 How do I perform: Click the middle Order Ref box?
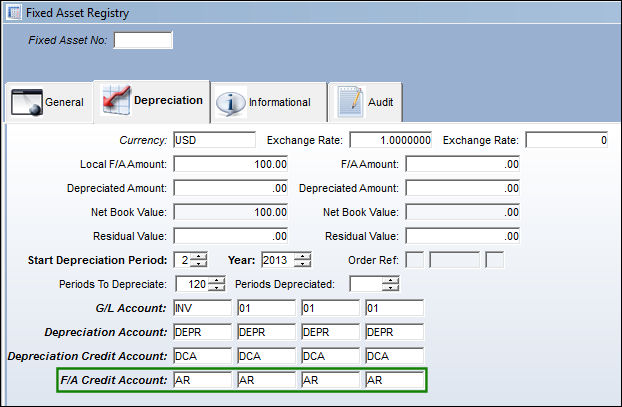click(x=454, y=260)
